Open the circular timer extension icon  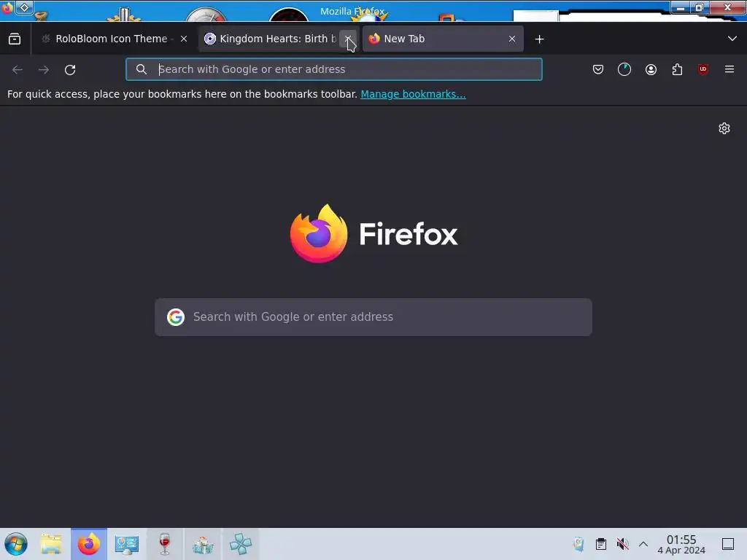(624, 69)
